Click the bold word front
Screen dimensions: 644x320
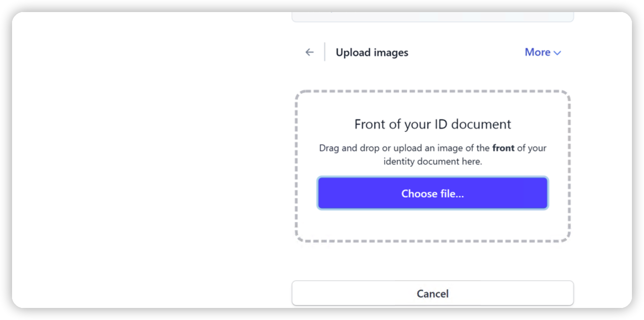(x=503, y=148)
